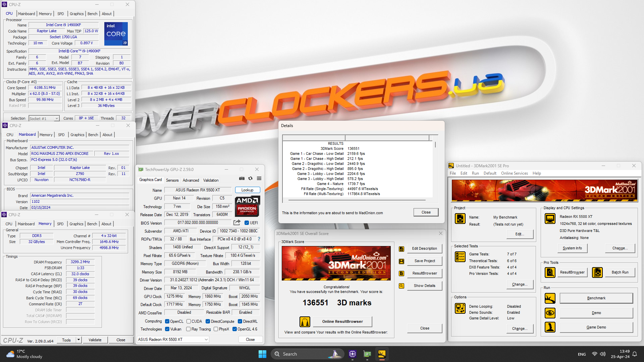Click Close in the Details window
Screen dimensions: 644x362
tap(426, 213)
